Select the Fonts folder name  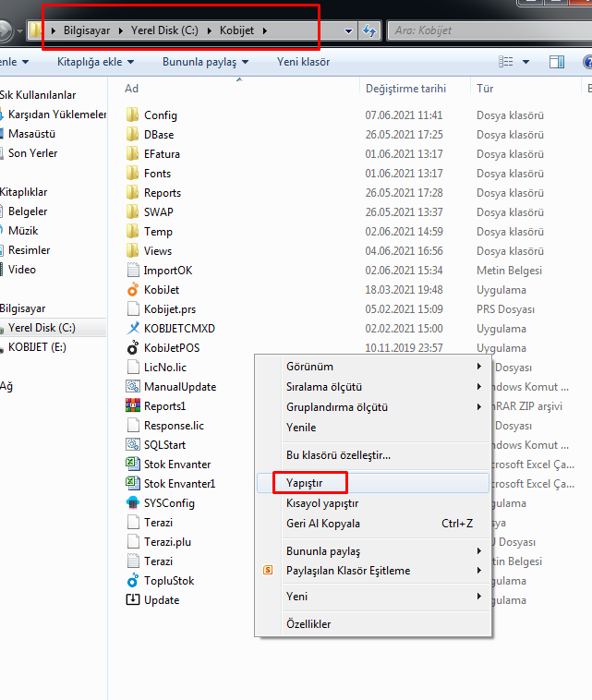point(157,174)
